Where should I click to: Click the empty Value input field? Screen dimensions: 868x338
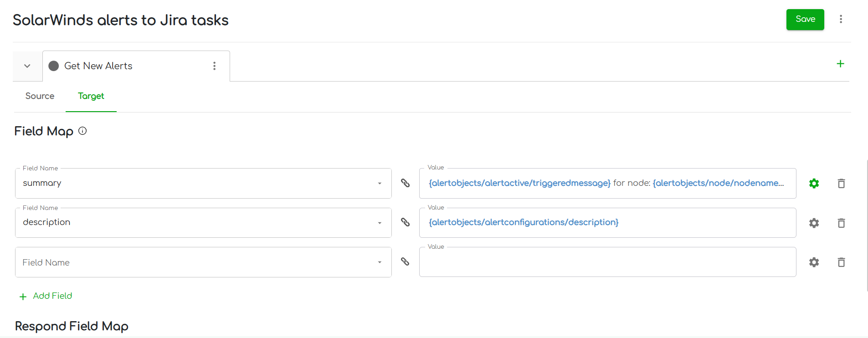(607, 262)
